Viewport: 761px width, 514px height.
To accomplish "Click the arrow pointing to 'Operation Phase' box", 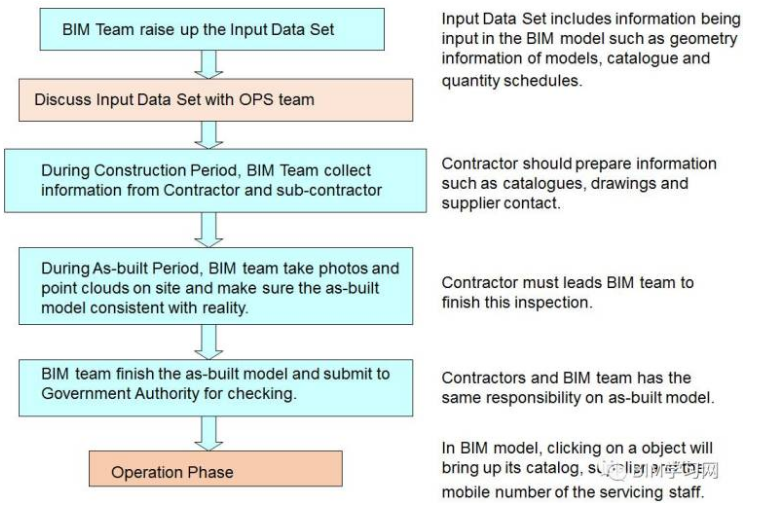I will pyautogui.click(x=209, y=433).
